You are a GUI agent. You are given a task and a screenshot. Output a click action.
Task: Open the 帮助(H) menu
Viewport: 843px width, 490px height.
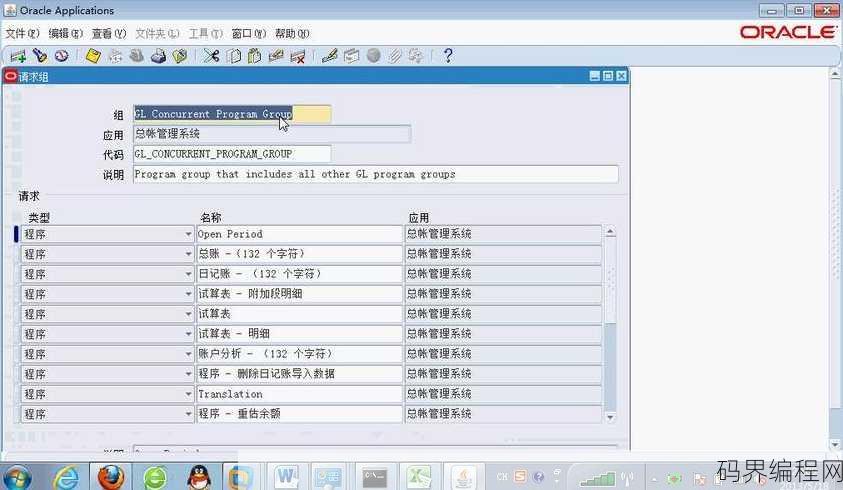click(292, 33)
